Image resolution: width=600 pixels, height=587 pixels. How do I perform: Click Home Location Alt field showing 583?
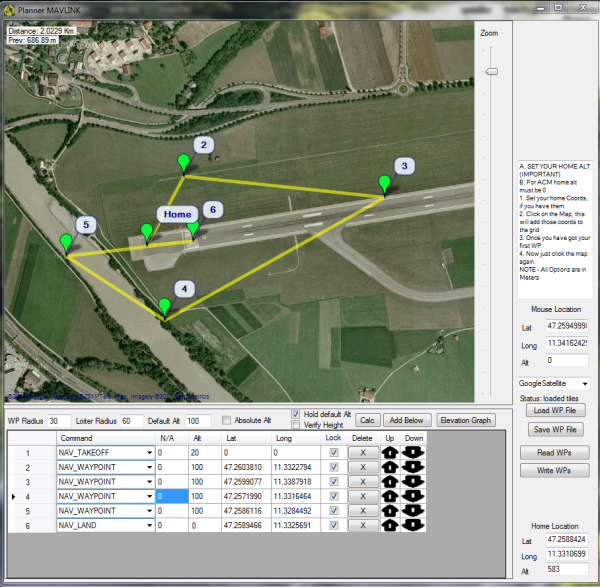coord(567,569)
